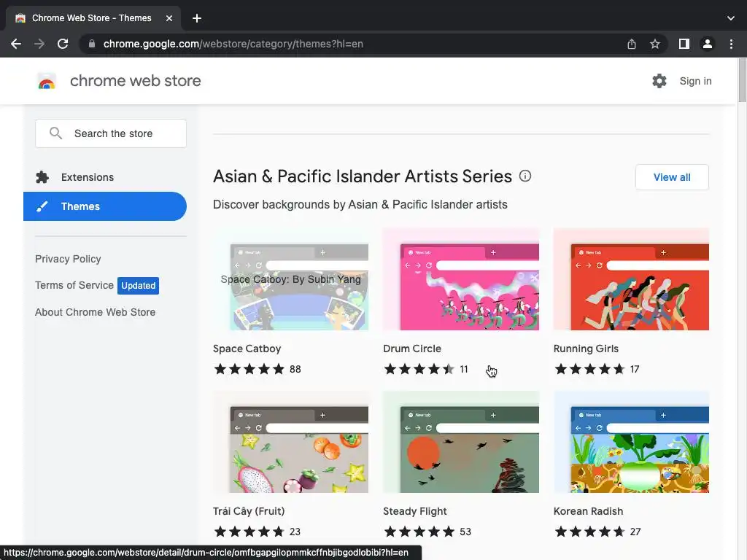Image resolution: width=747 pixels, height=560 pixels.
Task: Select the Themes category
Action: click(x=105, y=206)
